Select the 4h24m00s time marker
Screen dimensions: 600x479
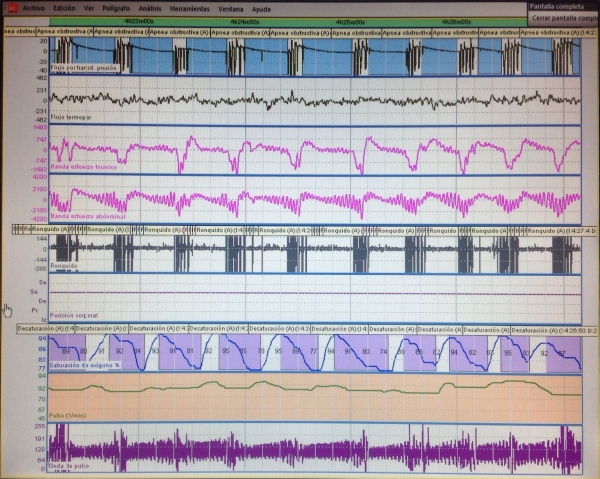(x=245, y=20)
